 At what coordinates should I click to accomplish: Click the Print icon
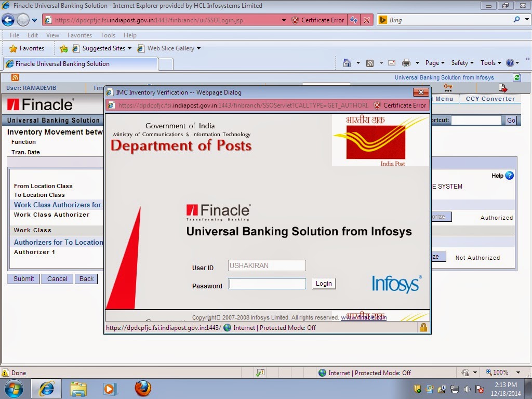coord(406,62)
